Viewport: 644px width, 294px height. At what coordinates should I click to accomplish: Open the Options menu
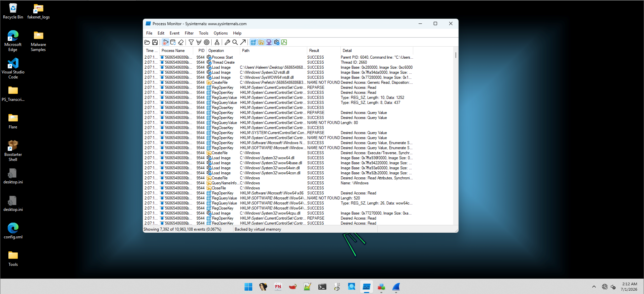[221, 33]
